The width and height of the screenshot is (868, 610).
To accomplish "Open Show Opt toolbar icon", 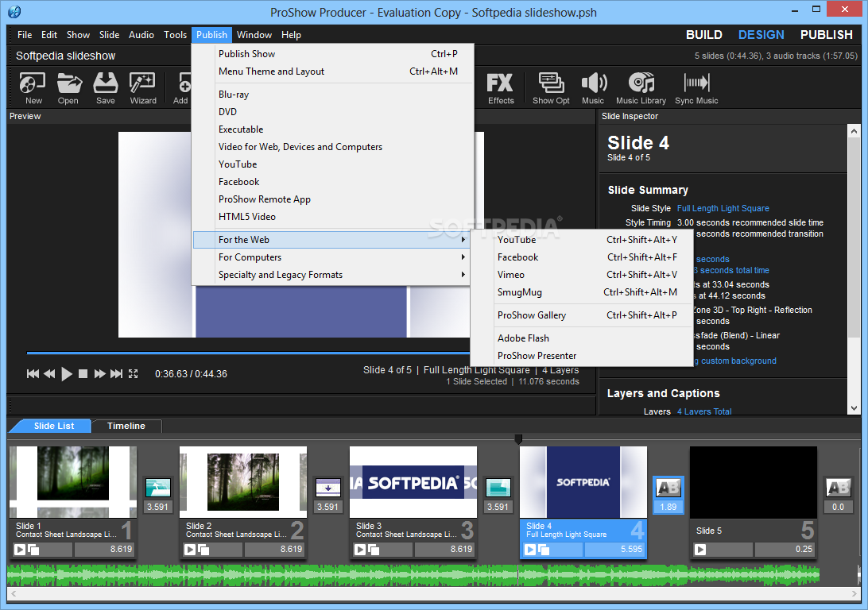I will coord(551,88).
